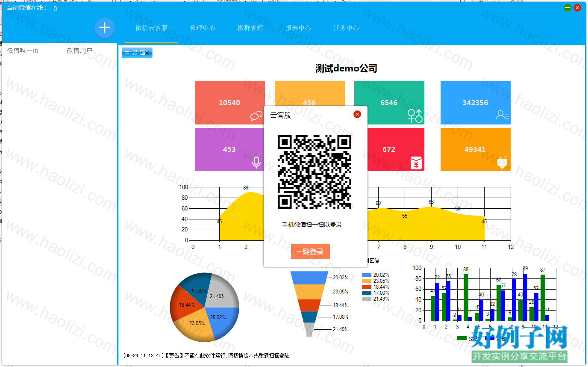Click the dark blue 17.00% funnel legend swatch
Image resolution: width=588 pixels, height=367 pixels.
pos(367,293)
